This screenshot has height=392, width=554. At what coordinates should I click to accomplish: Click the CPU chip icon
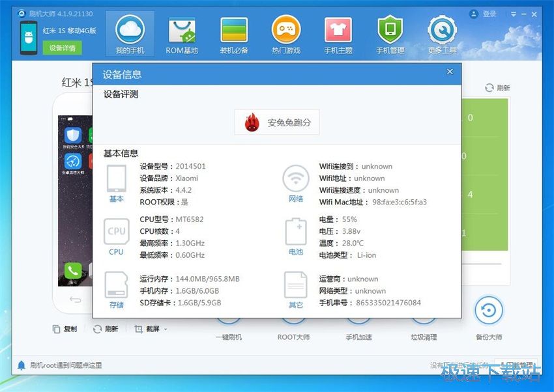pos(116,231)
